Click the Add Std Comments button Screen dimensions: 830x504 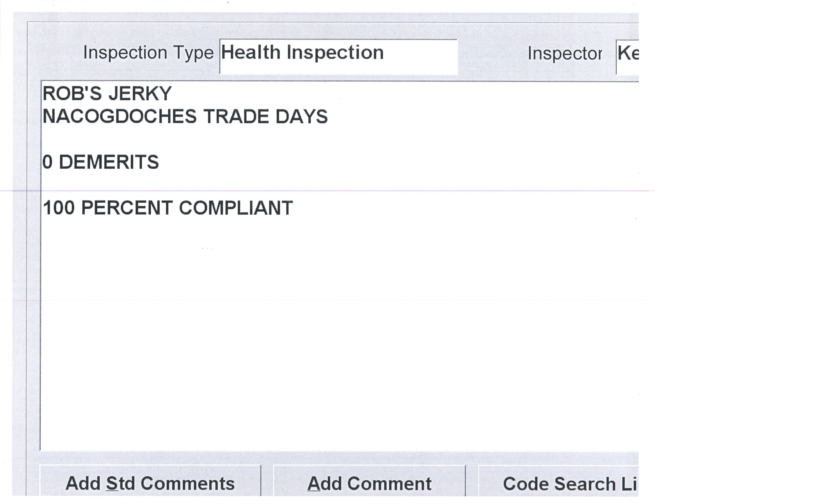pyautogui.click(x=150, y=483)
